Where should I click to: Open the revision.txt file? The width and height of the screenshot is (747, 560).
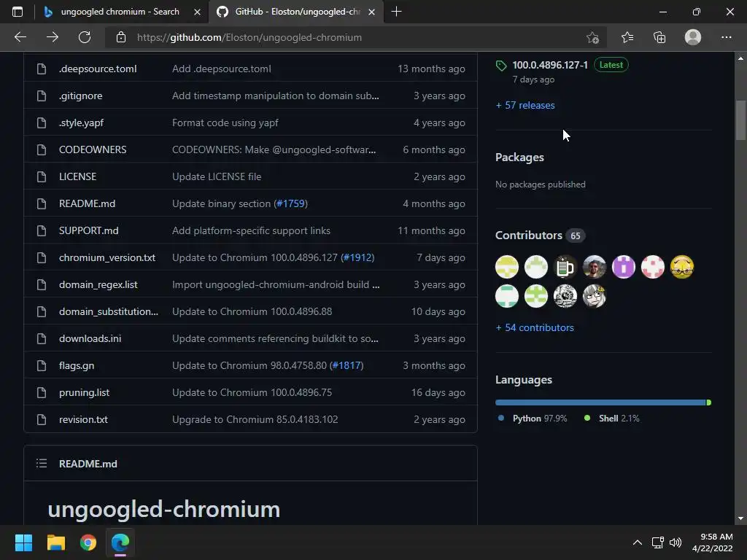click(x=83, y=419)
